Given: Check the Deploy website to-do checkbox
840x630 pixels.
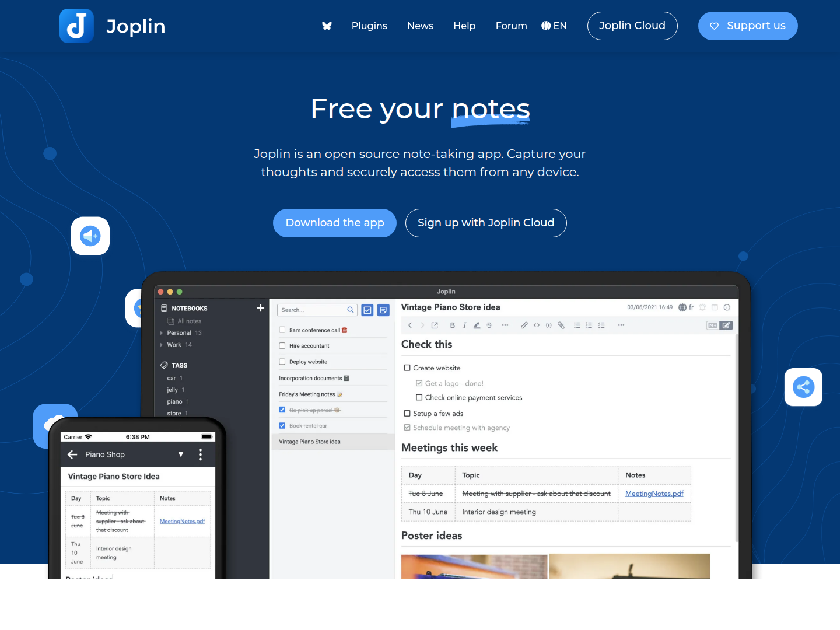Looking at the screenshot, I should tap(282, 362).
